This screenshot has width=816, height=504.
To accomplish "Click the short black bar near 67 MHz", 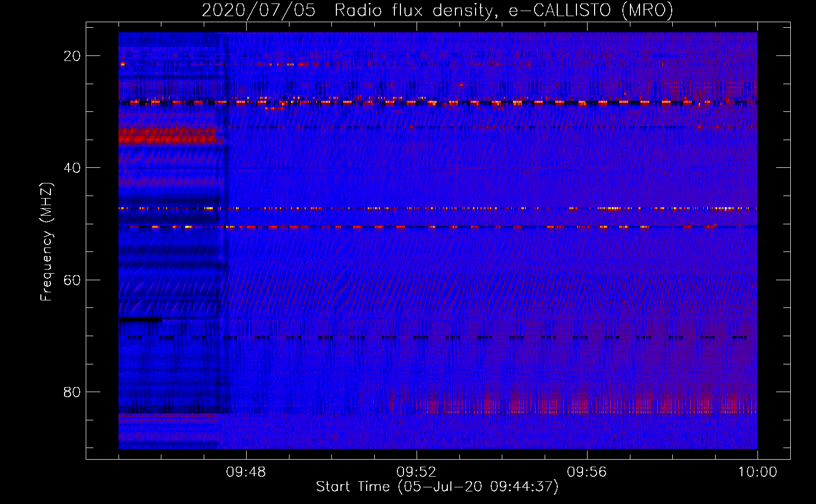I will pos(141,319).
